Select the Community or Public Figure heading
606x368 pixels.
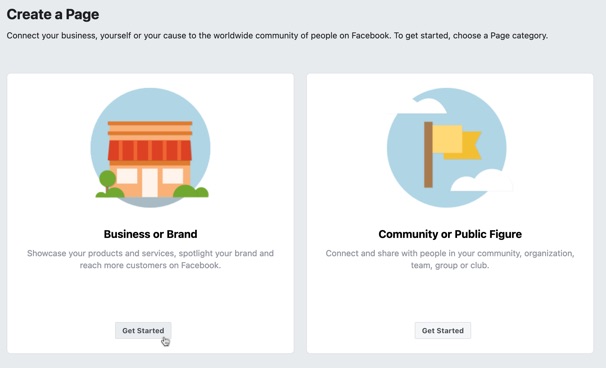[x=450, y=234]
